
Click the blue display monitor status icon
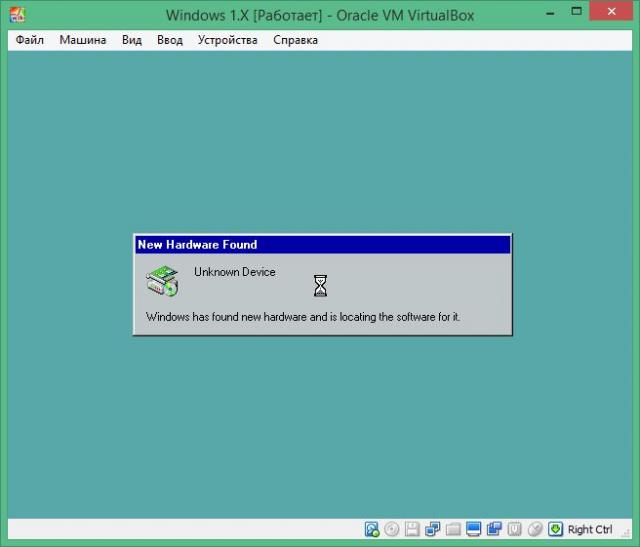tap(473, 529)
